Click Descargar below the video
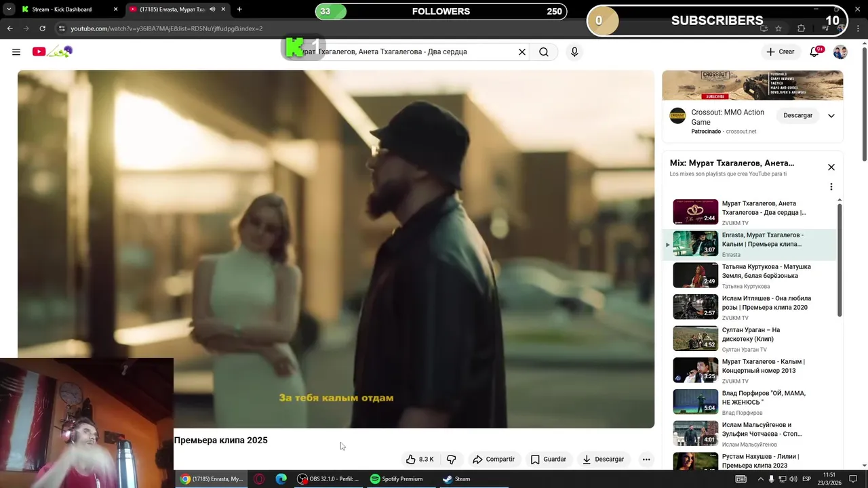Image resolution: width=868 pixels, height=488 pixels. coord(603,459)
